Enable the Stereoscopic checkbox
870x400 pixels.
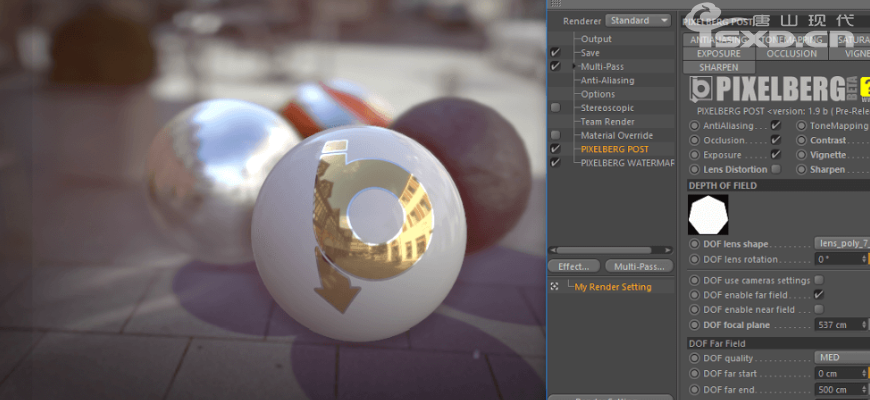(x=555, y=108)
